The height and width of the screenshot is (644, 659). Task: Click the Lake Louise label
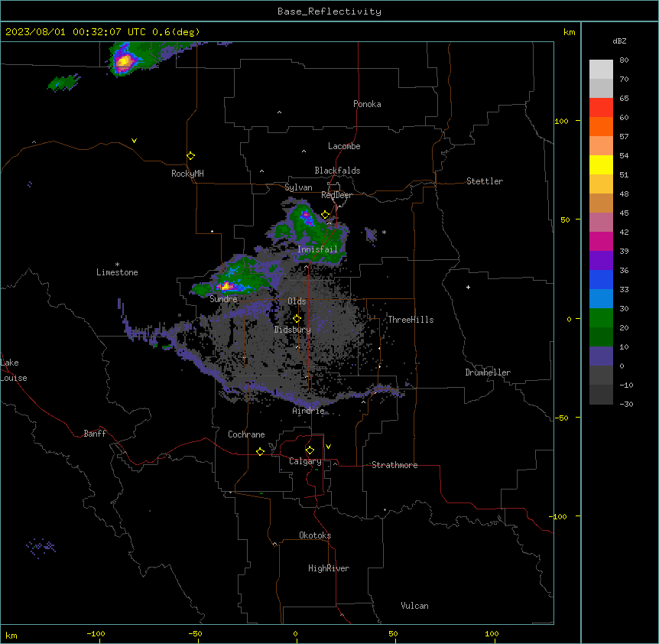[12, 370]
